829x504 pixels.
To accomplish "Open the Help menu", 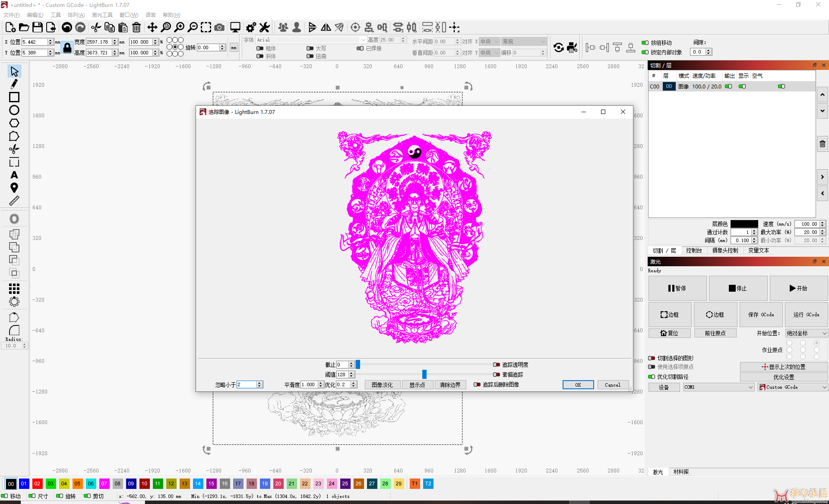I will [x=171, y=15].
